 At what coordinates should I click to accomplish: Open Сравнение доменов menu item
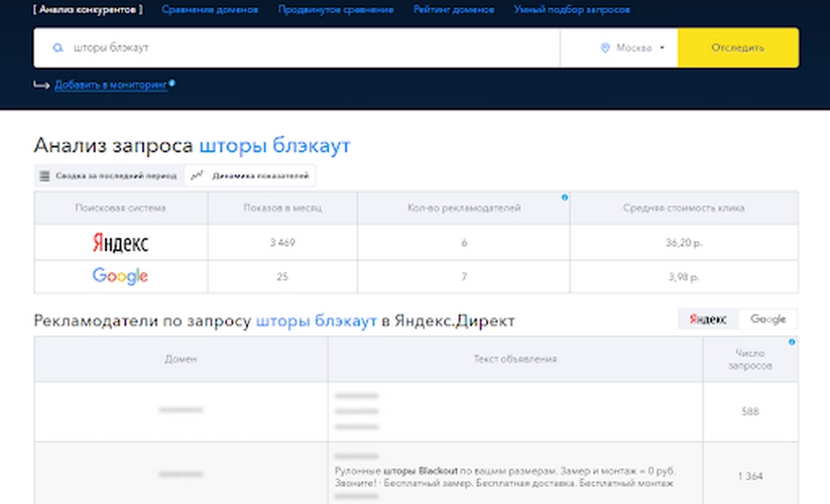(x=209, y=9)
